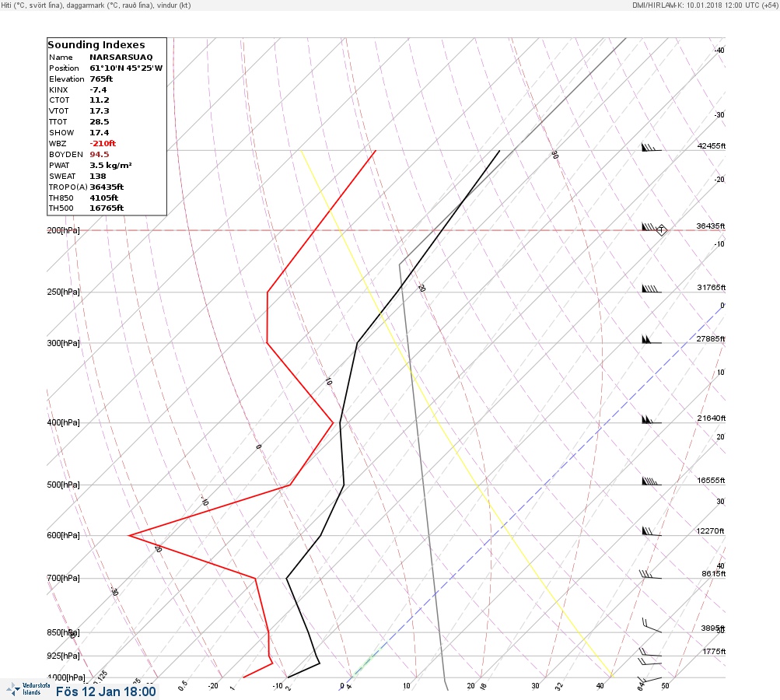Click the chart legend header text
Viewport: 780px width, 700px height.
coord(96,5)
